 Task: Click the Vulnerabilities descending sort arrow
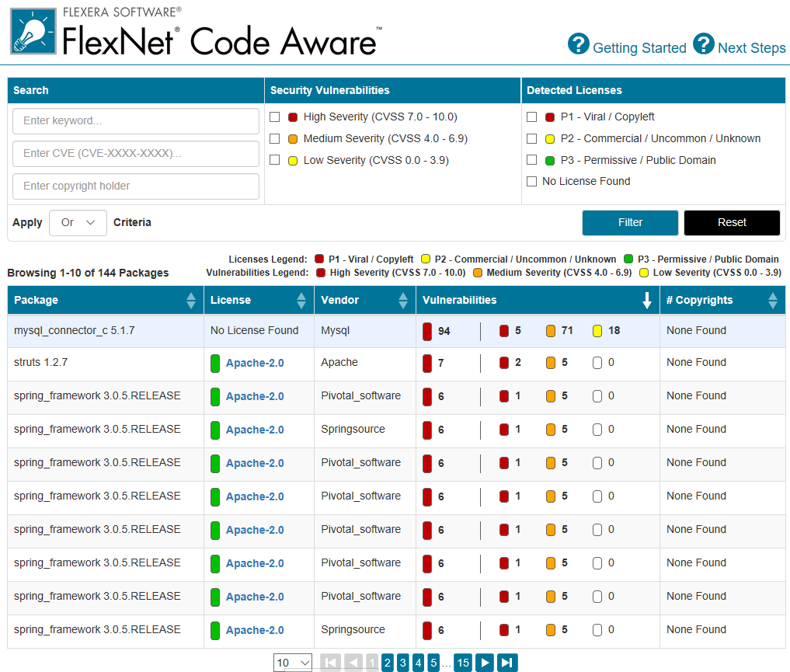tap(646, 301)
